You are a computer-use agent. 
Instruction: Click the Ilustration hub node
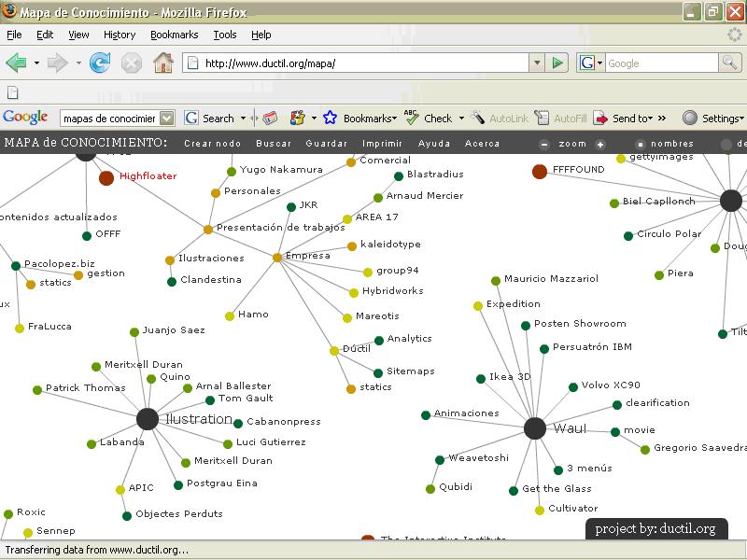click(x=148, y=419)
